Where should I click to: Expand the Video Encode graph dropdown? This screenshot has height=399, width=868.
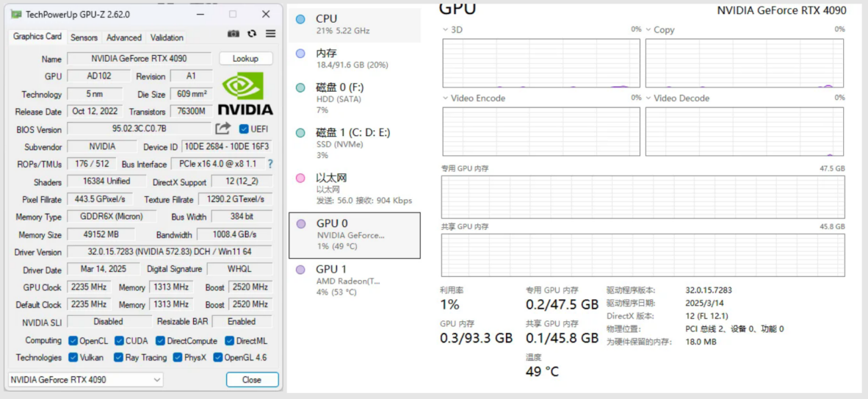point(446,98)
